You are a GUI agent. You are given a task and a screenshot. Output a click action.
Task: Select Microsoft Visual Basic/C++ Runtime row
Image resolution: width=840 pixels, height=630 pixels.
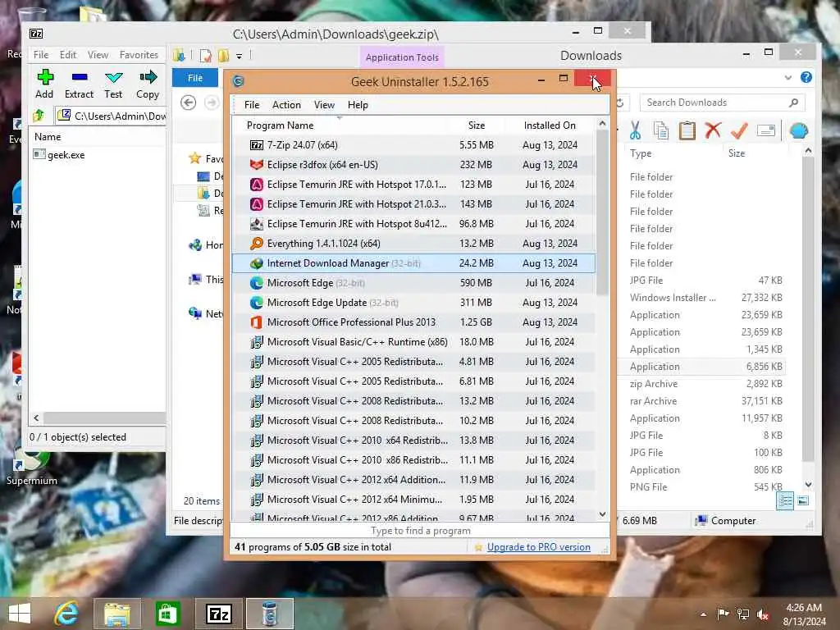coord(413,342)
